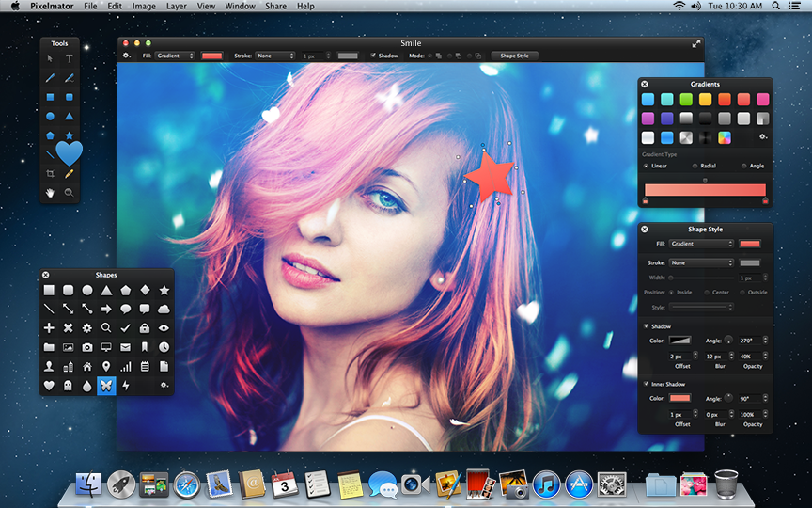Screen dimensions: 812x508
Task: Select the ghost shape in Shapes palette
Action: click(68, 385)
